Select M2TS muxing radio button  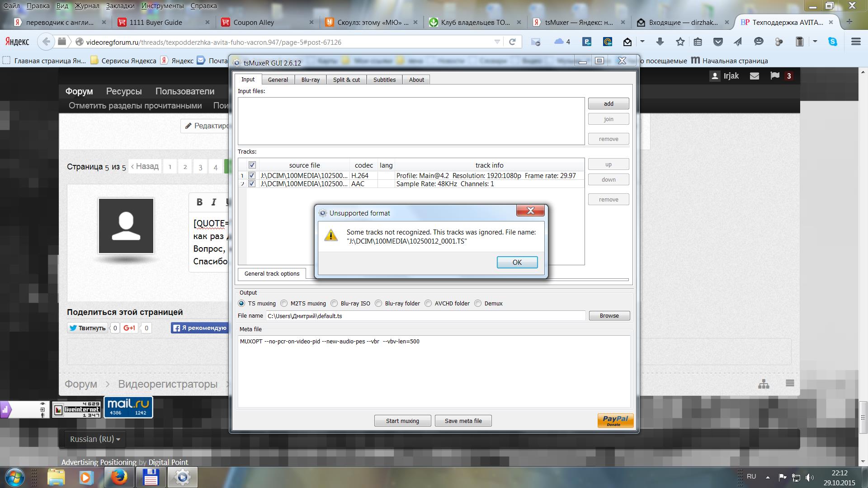[284, 303]
